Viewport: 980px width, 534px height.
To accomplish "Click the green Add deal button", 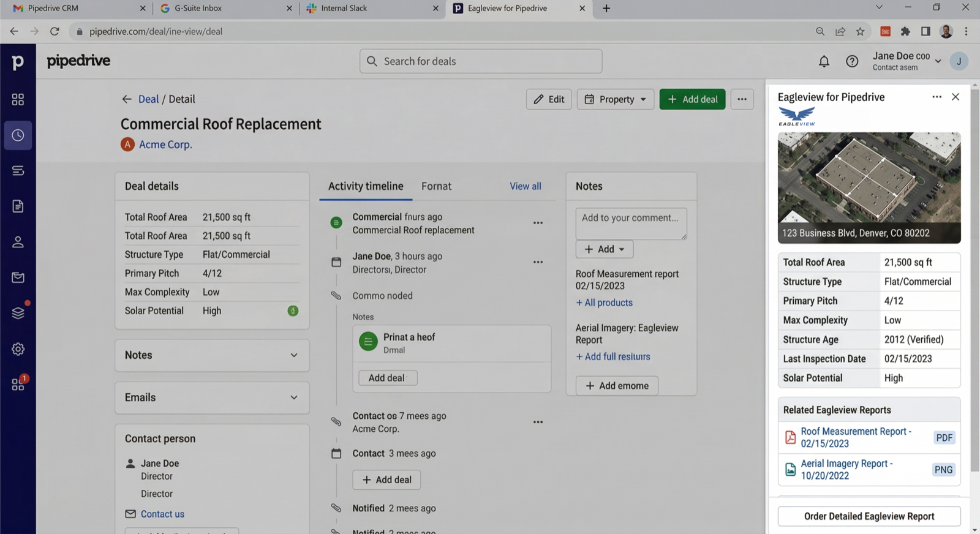I will click(x=692, y=99).
